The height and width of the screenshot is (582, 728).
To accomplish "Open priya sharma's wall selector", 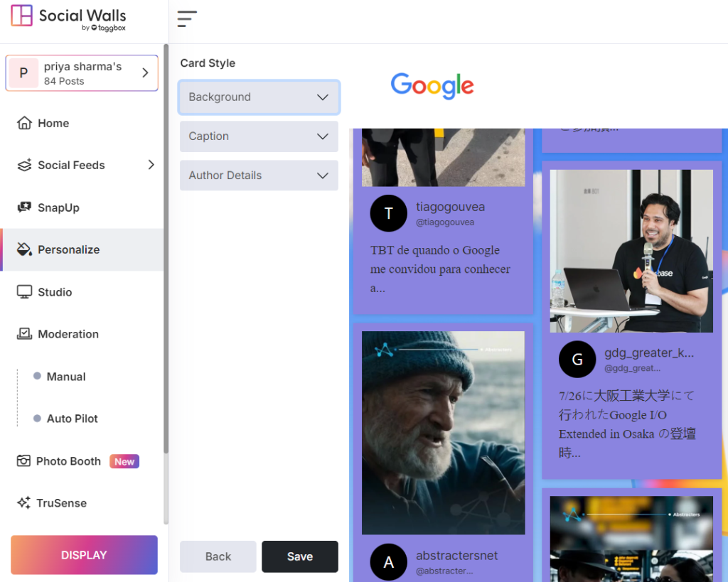I will point(82,73).
